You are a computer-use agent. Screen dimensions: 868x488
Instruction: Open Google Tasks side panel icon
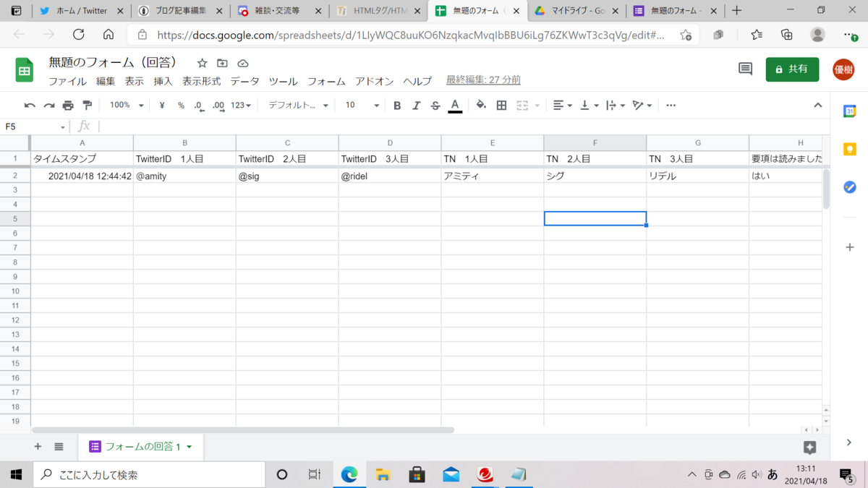pos(850,187)
